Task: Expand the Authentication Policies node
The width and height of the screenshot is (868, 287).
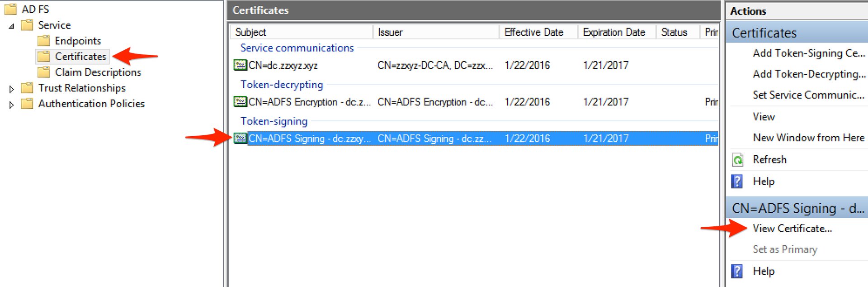Action: click(12, 105)
